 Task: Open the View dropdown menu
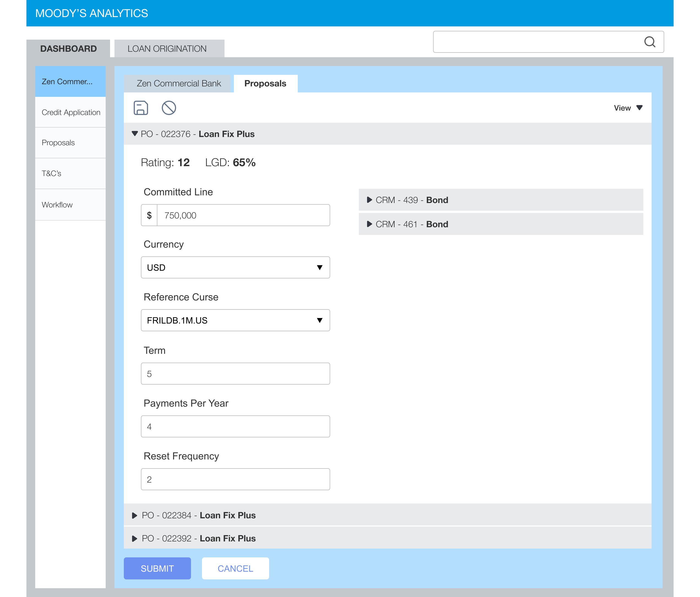628,108
